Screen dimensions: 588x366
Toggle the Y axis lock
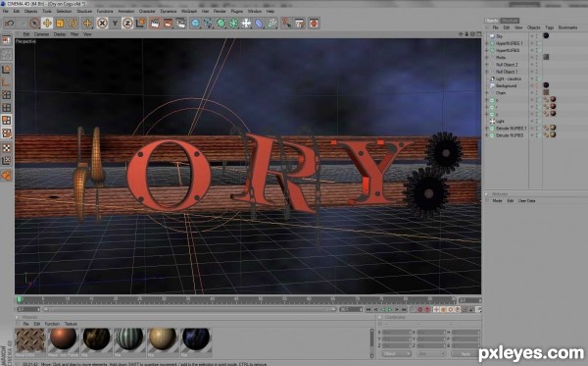[115, 24]
